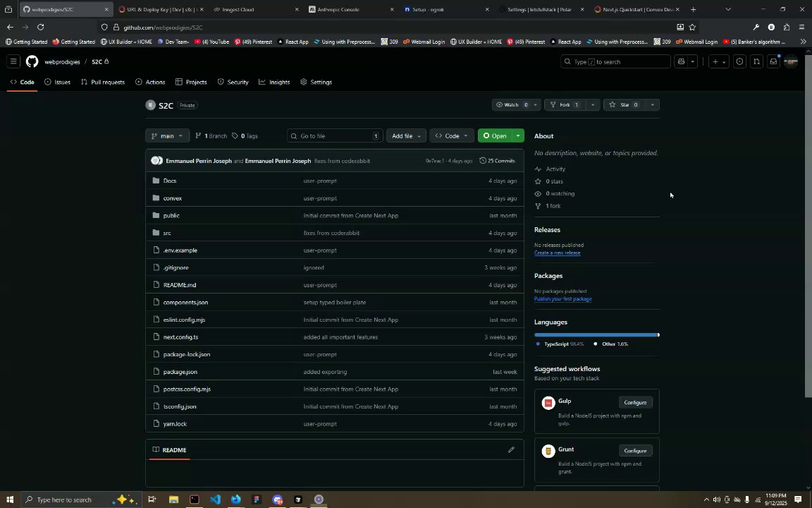Configure the Gulp workflow
The height and width of the screenshot is (508, 812).
click(635, 403)
